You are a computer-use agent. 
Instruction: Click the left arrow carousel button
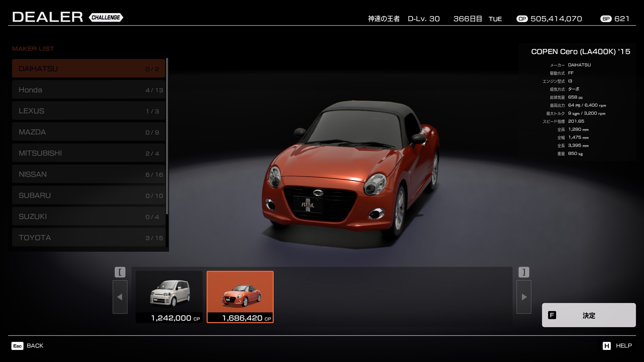tap(120, 297)
